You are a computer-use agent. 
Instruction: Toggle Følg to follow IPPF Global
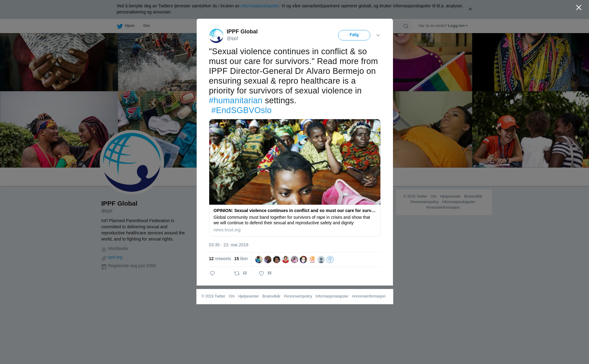coord(354,35)
